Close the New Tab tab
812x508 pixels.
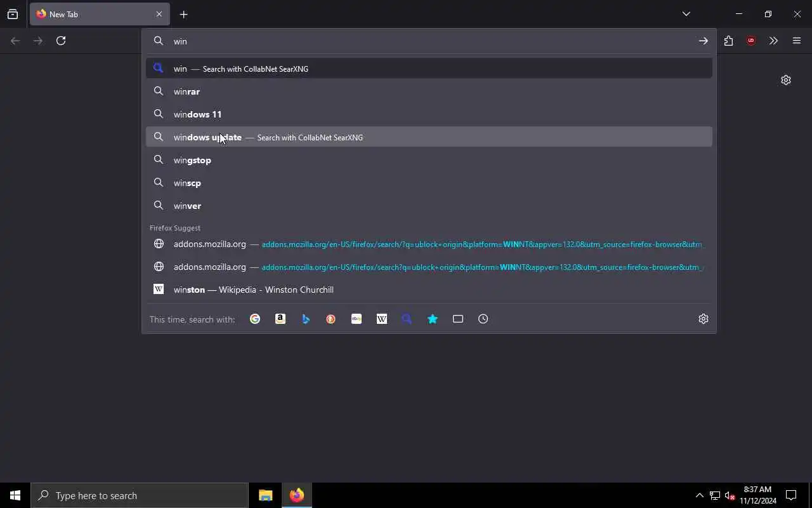(159, 14)
